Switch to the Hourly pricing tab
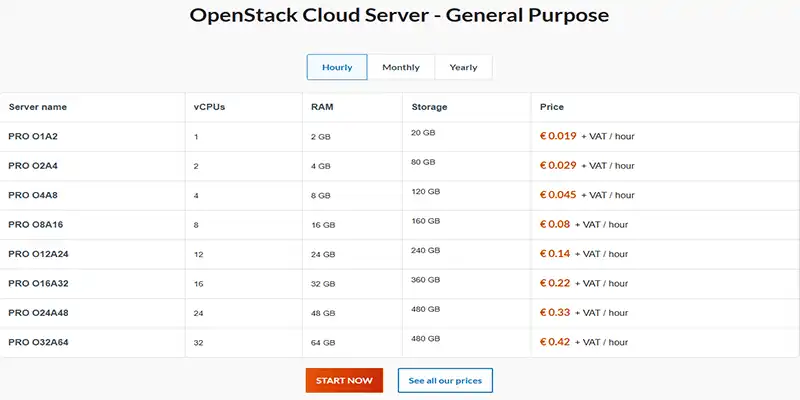 337,67
